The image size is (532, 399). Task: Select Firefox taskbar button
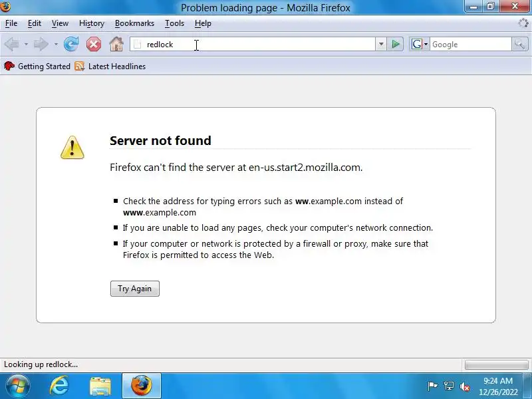[x=142, y=386]
